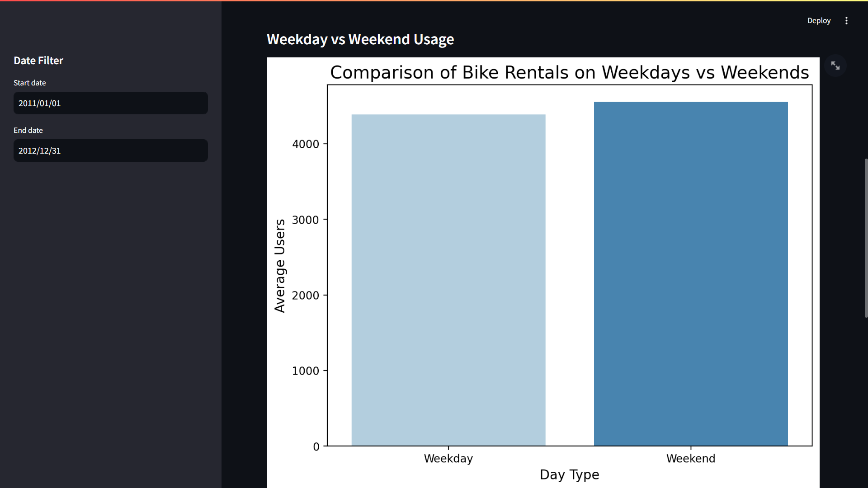Open the Start date picker field
Screen dimensions: 868x488
point(111,103)
